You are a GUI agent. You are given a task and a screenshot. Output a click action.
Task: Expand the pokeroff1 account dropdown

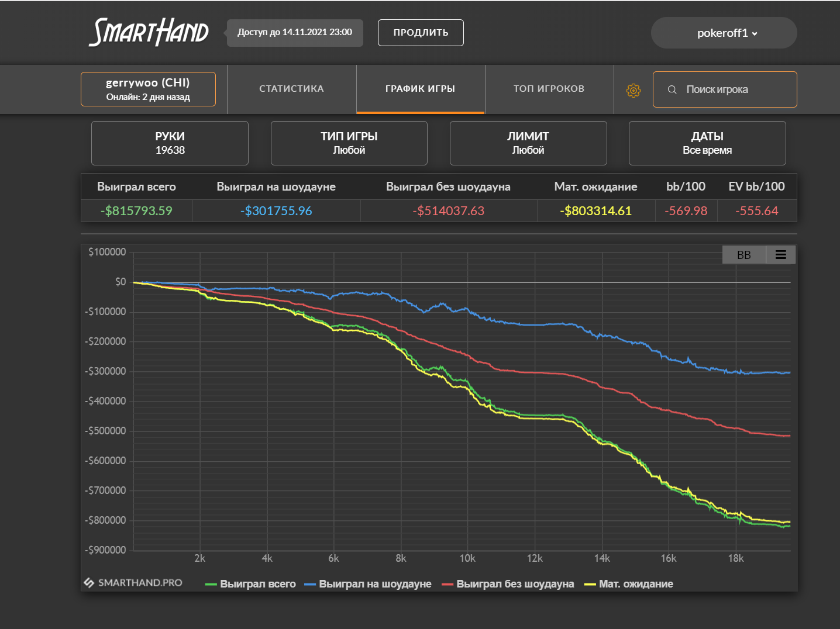[724, 33]
